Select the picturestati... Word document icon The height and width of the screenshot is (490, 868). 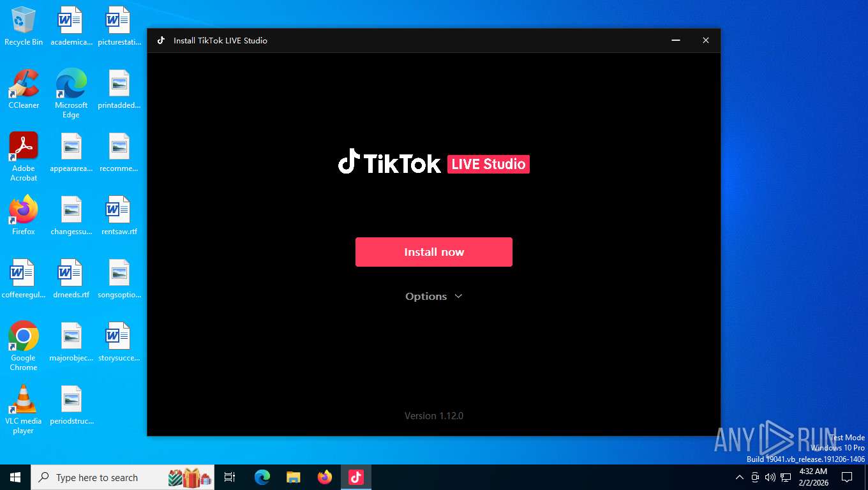[x=119, y=26]
